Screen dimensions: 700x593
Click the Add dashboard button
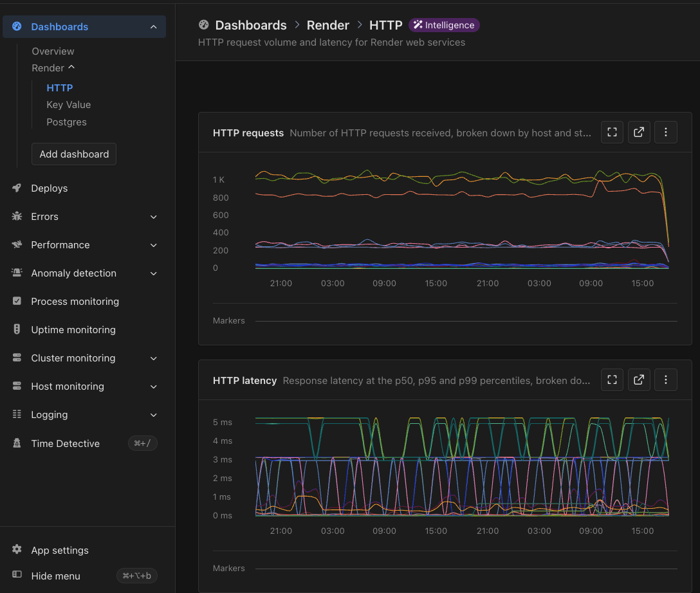pos(74,154)
